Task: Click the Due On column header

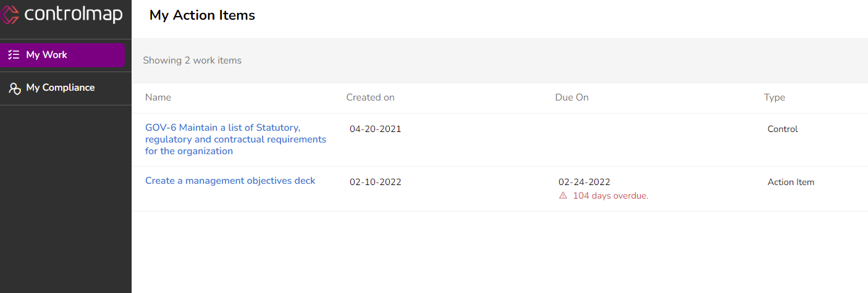Action: tap(572, 97)
